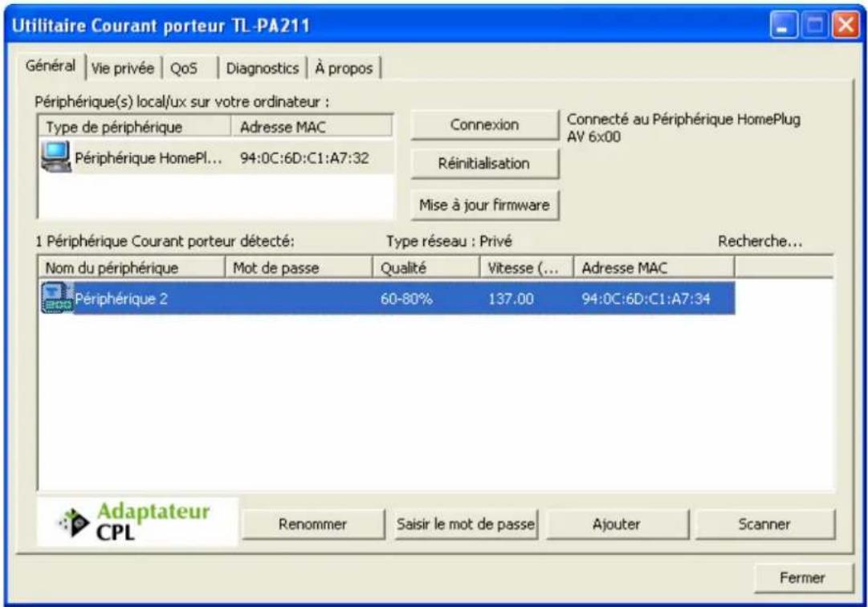
Task: Click MAC address 94:0C:6D:C1:A7:32
Action: (304, 157)
